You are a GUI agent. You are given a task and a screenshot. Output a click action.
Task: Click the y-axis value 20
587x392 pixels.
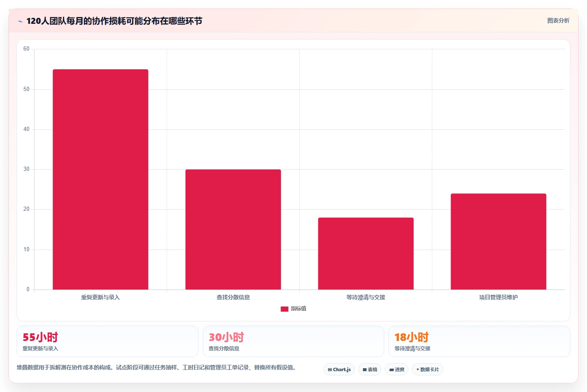(x=26, y=209)
